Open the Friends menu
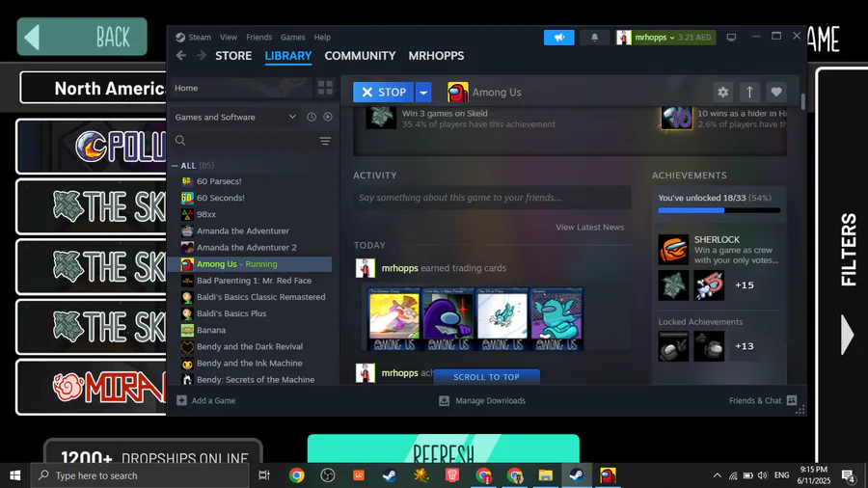Screen dimensions: 868x488 [x=258, y=37]
